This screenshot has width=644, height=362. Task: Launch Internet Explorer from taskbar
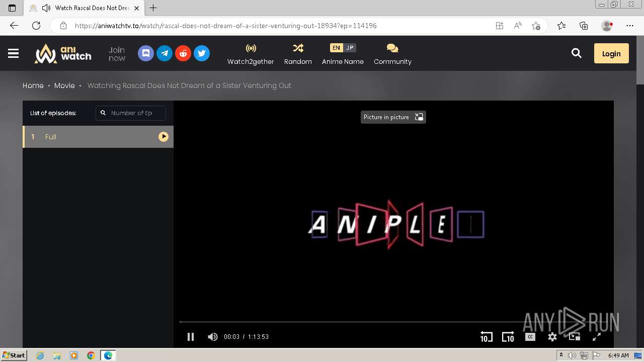[40, 355]
